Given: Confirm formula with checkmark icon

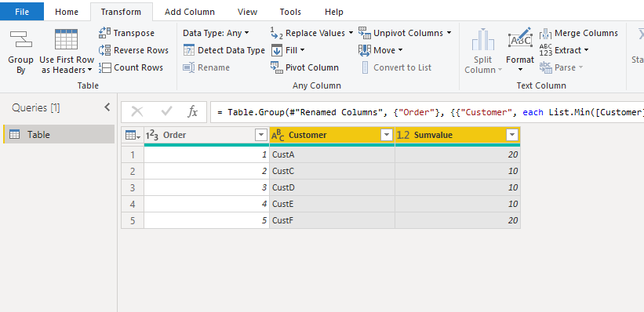Looking at the screenshot, I should pos(166,111).
